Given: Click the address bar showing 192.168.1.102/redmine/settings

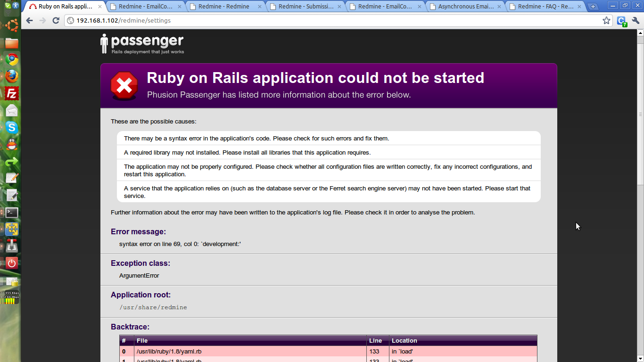Looking at the screenshot, I should 339,20.
